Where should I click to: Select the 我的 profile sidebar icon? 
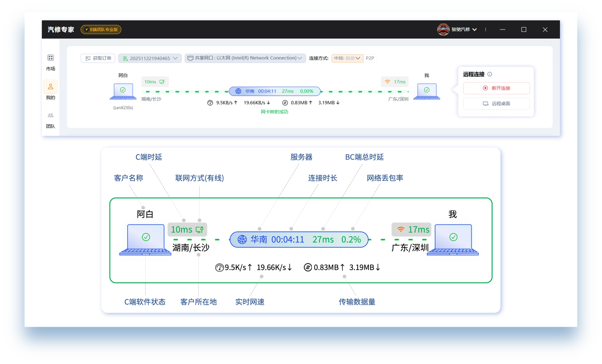50,87
